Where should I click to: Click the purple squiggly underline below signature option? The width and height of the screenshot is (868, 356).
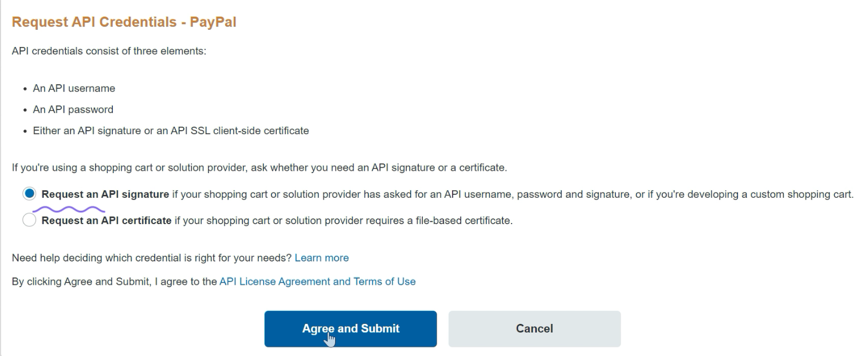pyautogui.click(x=69, y=209)
